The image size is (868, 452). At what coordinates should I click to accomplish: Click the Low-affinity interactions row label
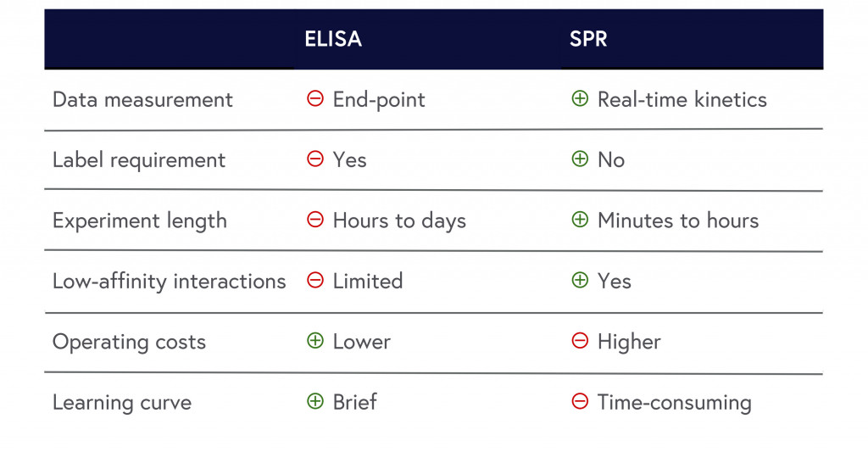tap(170, 282)
